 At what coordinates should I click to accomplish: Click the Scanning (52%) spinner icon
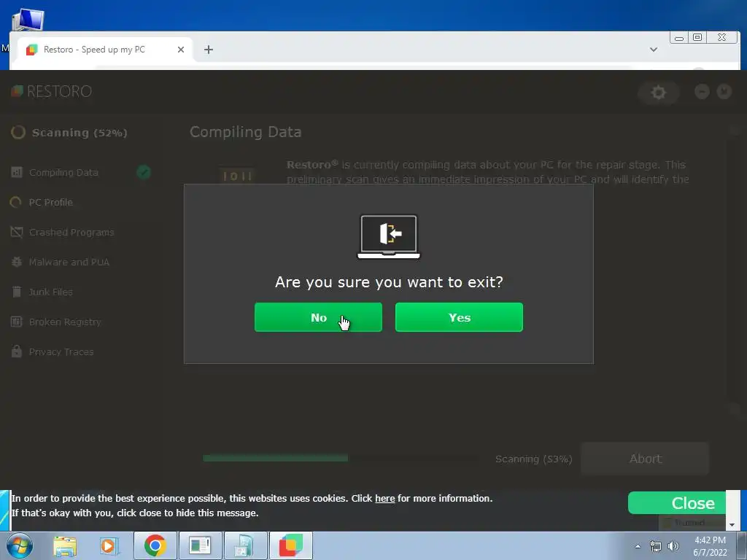pyautogui.click(x=18, y=133)
